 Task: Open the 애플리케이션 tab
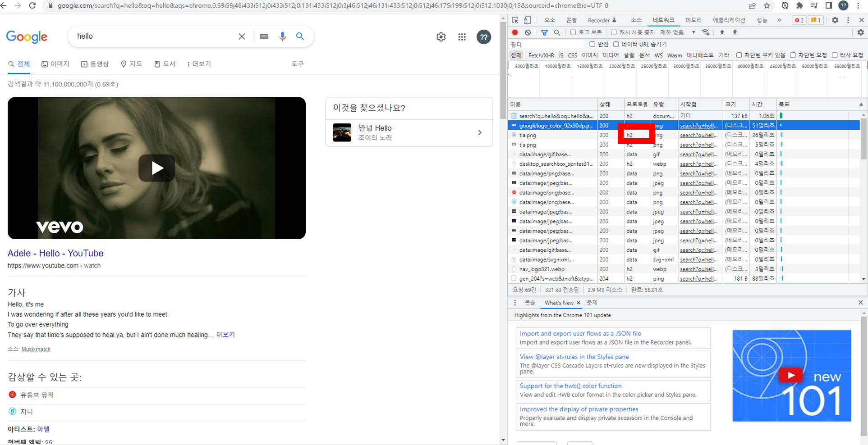pyautogui.click(x=729, y=20)
